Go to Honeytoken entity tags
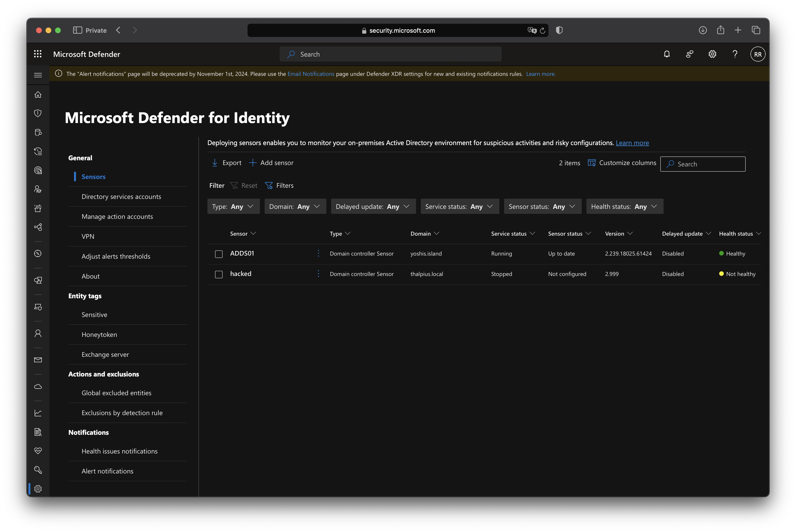 tap(99, 335)
